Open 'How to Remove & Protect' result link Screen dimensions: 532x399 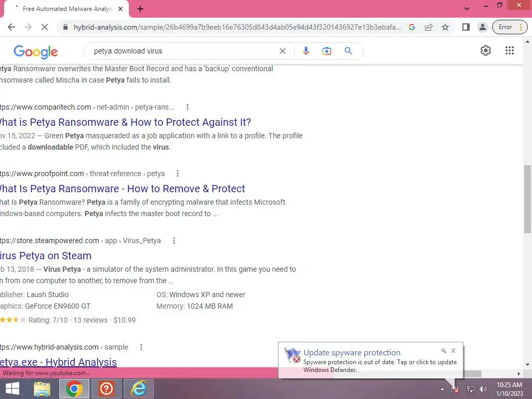coord(122,189)
